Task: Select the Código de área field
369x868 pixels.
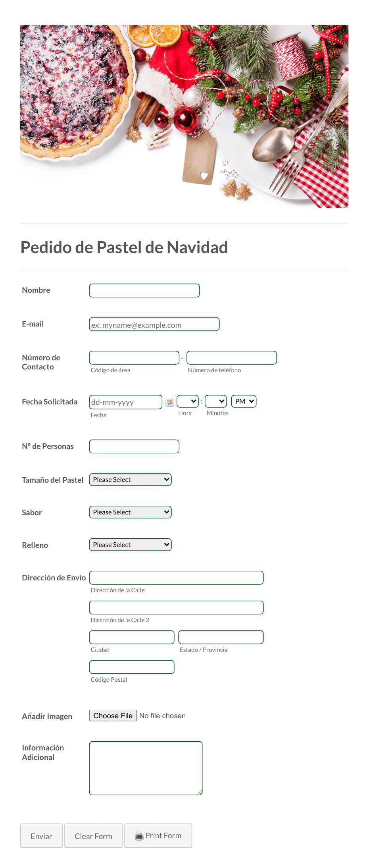Action: [134, 358]
